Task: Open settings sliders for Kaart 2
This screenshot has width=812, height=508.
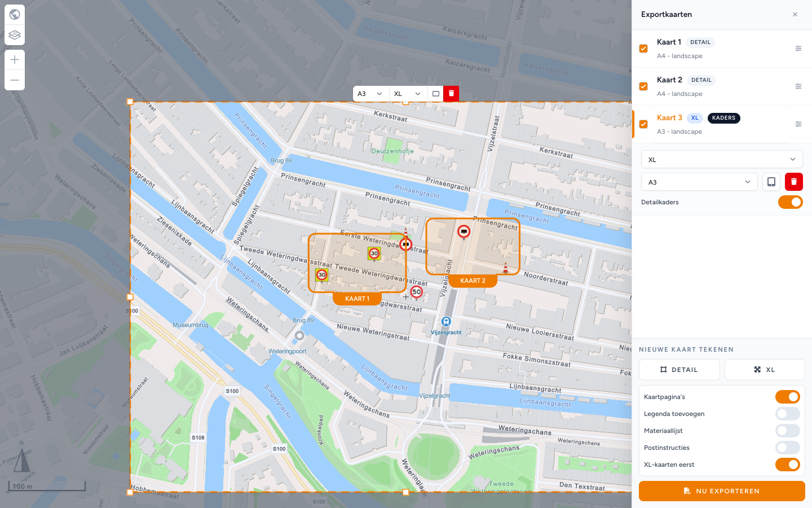Action: click(798, 86)
